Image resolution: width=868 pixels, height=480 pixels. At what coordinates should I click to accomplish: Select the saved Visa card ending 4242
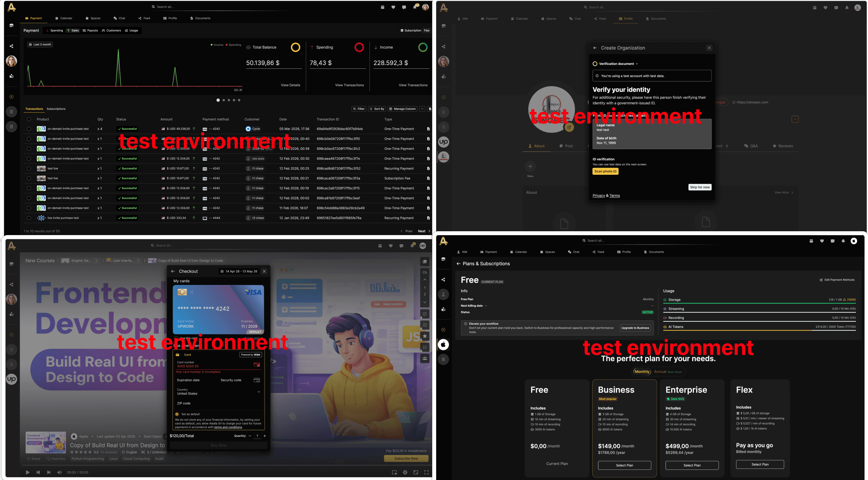point(218,309)
